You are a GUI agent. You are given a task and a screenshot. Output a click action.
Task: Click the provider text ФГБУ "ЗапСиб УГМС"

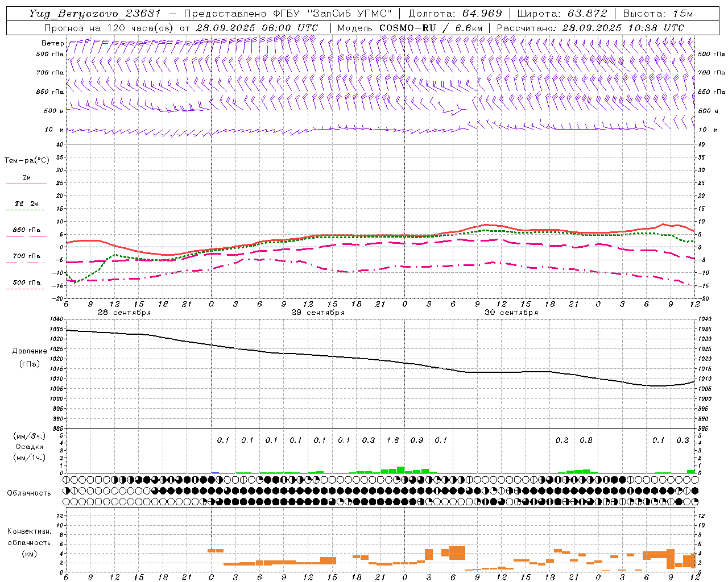[x=332, y=14]
